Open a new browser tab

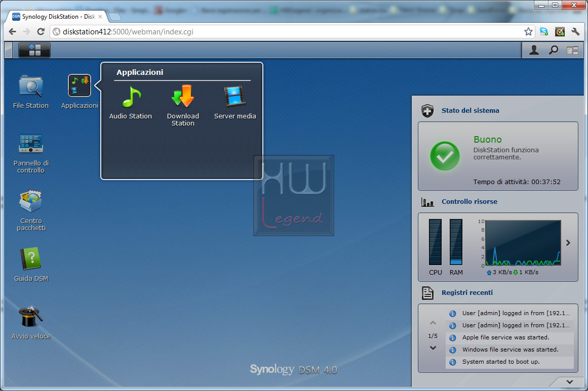coord(115,17)
